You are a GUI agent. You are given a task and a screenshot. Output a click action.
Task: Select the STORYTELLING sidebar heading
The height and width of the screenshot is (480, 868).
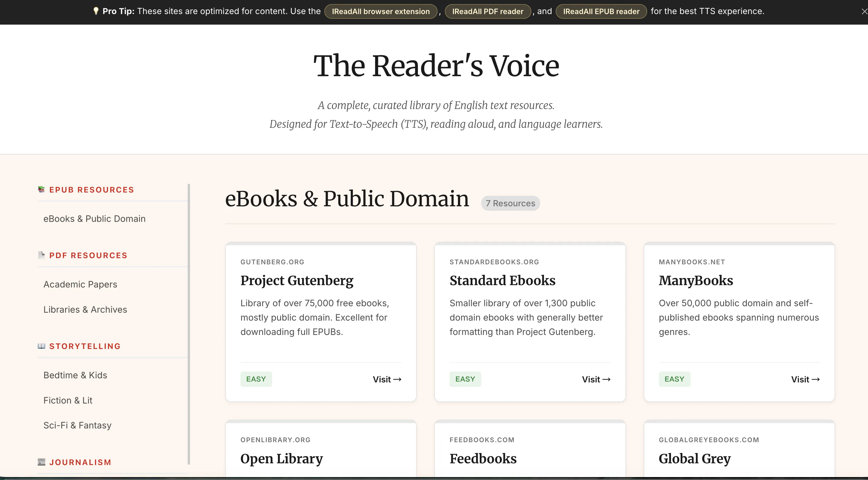click(85, 346)
